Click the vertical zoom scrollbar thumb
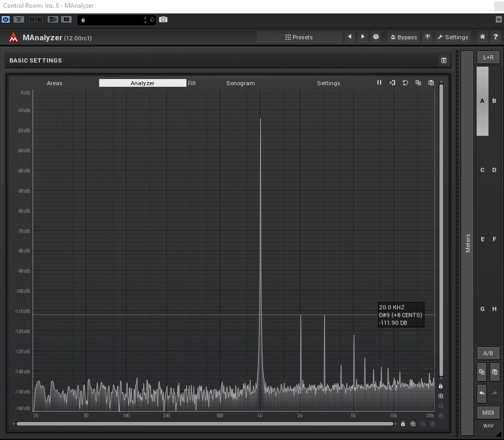 tap(442, 229)
